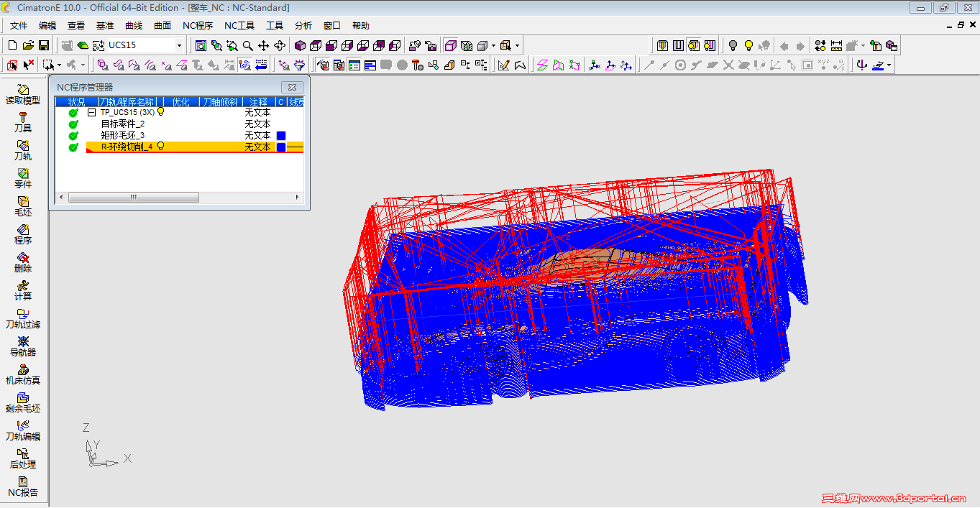
Task: Open the NC报告 report tool
Action: click(x=23, y=487)
